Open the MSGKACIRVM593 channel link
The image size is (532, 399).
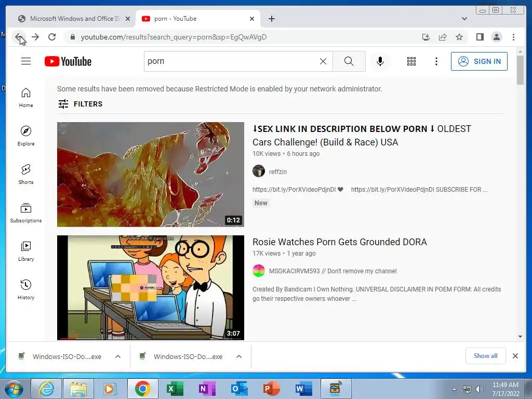(333, 271)
